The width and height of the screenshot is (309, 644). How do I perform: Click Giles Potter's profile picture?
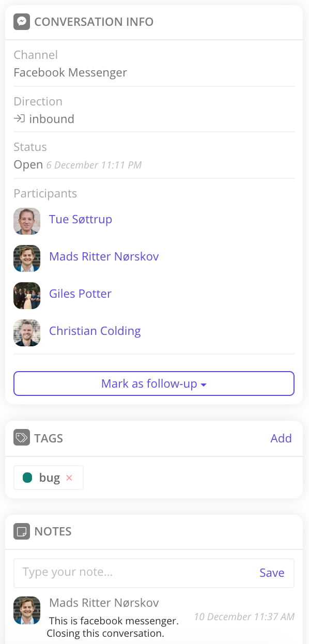pos(27,296)
